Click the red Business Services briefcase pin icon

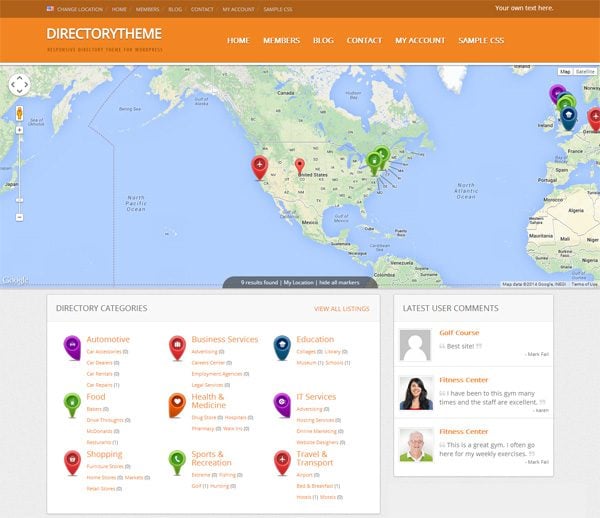(177, 347)
